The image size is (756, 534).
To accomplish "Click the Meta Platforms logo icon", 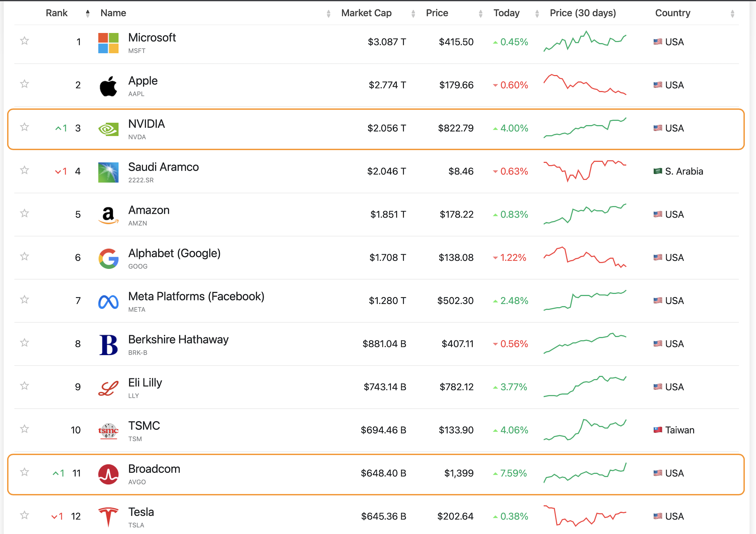I will point(108,302).
